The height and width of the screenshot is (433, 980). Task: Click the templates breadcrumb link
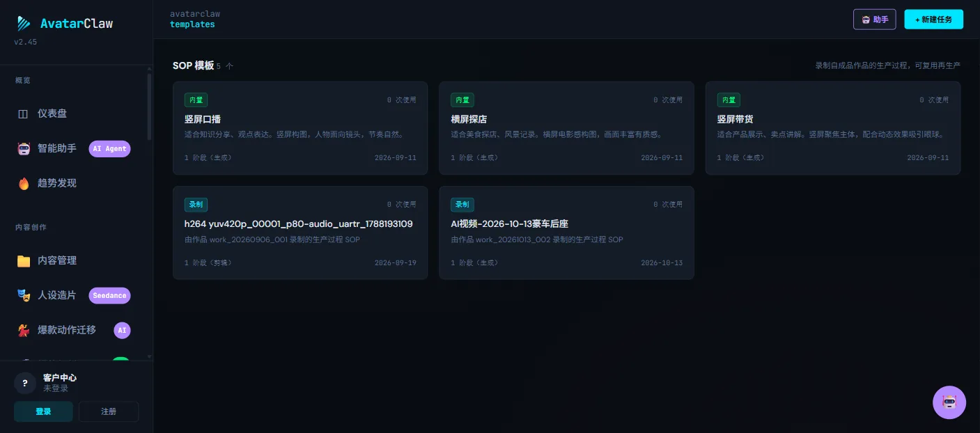tap(192, 24)
